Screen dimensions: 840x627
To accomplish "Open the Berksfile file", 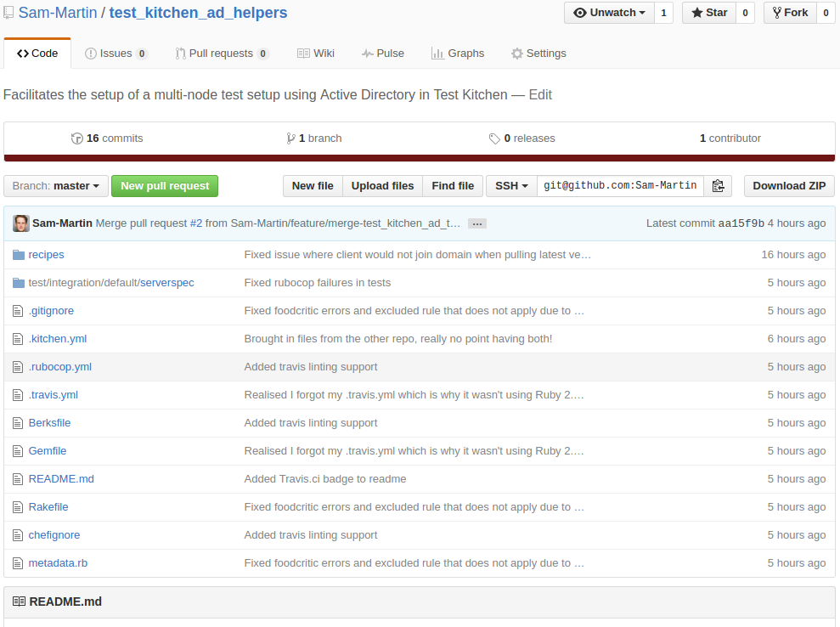I will pos(49,423).
